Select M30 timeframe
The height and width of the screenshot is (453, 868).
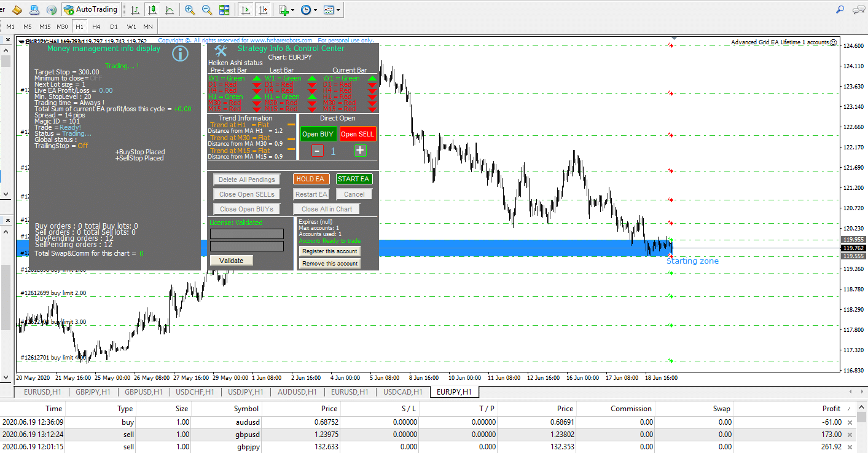62,26
